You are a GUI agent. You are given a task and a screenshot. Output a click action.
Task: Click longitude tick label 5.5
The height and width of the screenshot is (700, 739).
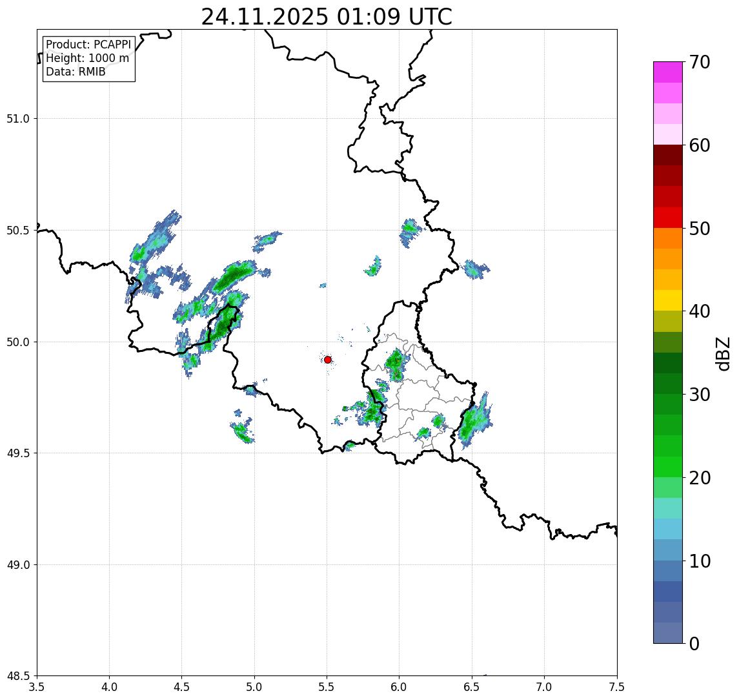click(x=327, y=687)
